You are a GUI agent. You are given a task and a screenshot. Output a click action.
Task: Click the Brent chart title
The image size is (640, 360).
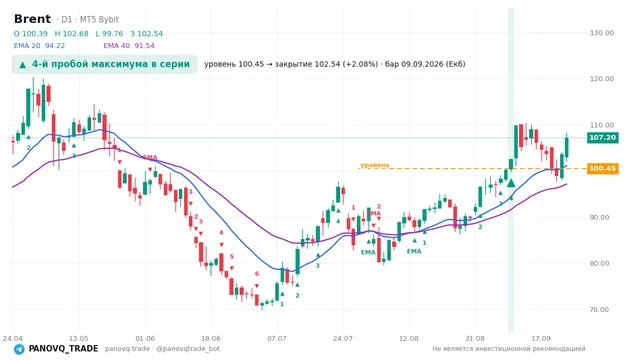tap(32, 19)
